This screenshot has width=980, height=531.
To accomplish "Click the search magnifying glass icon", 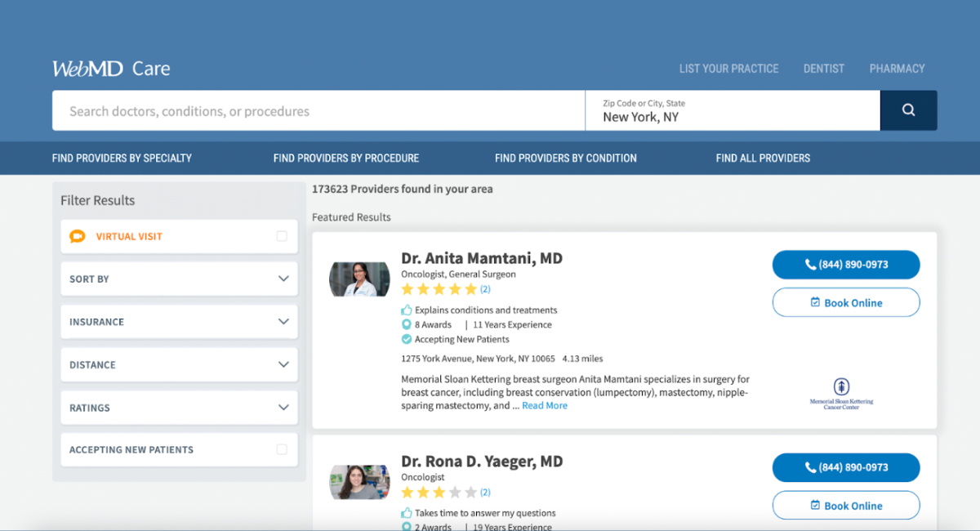I will pyautogui.click(x=908, y=109).
